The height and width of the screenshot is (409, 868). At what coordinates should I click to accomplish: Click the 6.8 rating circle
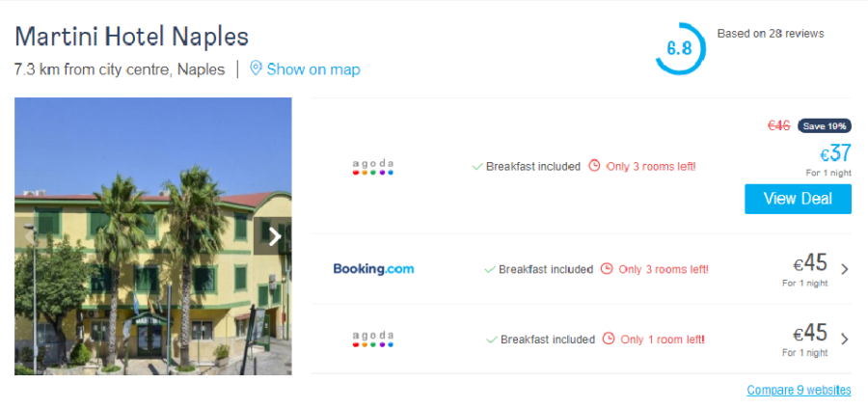(x=679, y=48)
